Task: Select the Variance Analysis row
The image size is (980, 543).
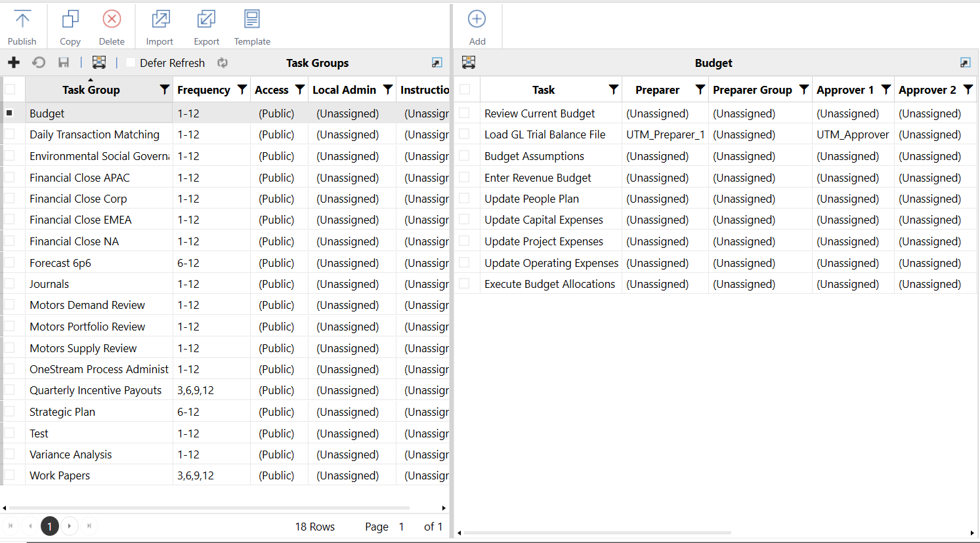Action: 225,454
